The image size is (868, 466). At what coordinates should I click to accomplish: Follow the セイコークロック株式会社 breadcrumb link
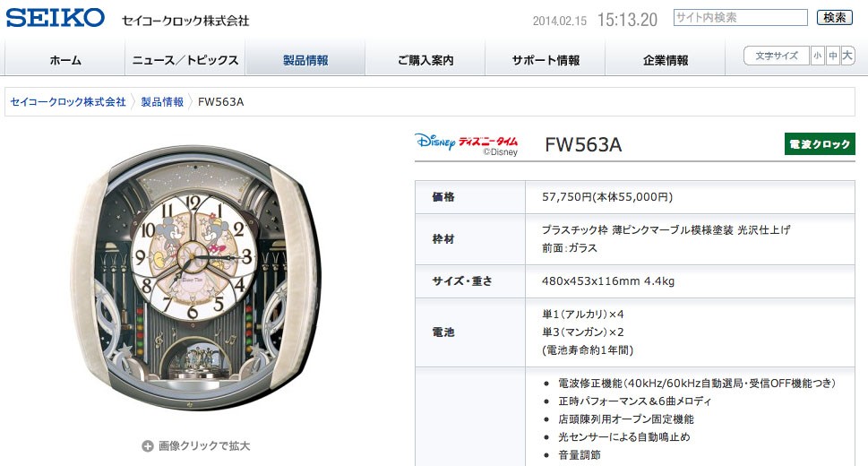pyautogui.click(x=68, y=102)
